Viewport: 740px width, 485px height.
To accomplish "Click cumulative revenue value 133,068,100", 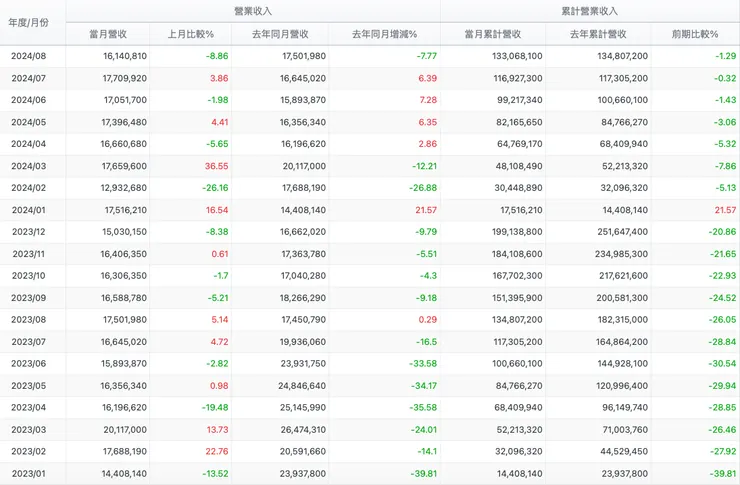I will [x=517, y=56].
